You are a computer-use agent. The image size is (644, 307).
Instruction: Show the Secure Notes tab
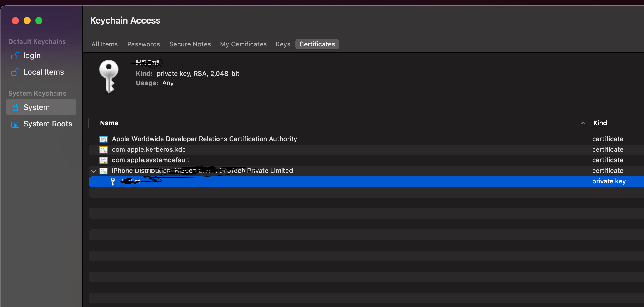click(190, 44)
